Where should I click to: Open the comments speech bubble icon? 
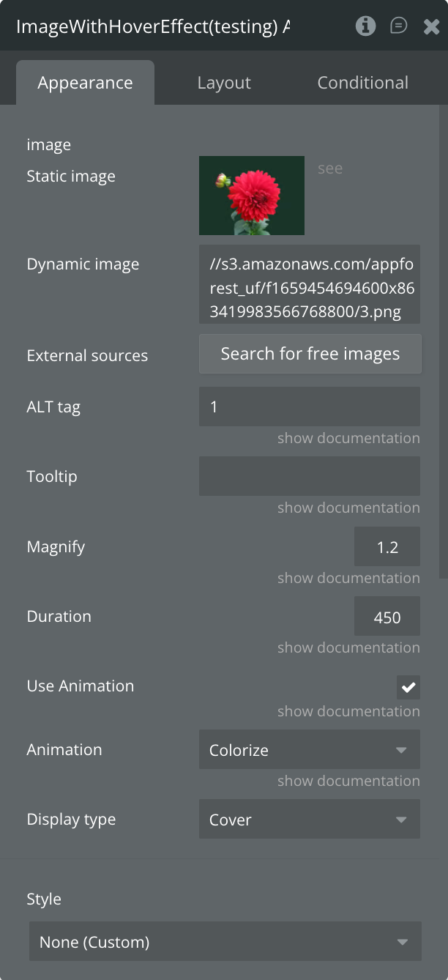point(399,26)
